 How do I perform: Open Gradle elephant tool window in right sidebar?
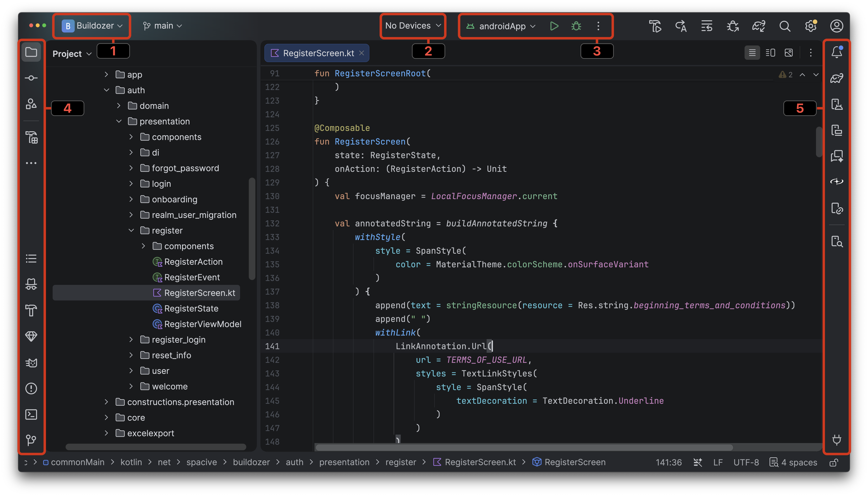tap(837, 78)
